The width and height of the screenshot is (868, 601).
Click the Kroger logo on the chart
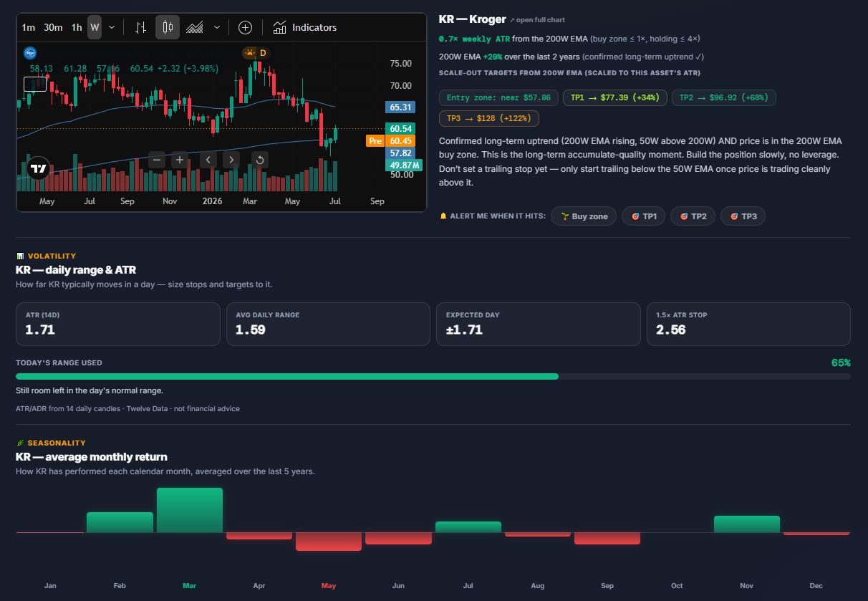tap(30, 52)
